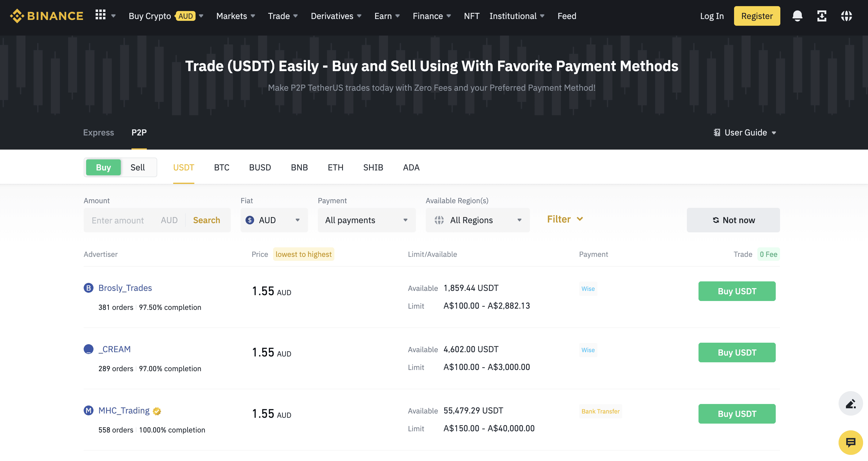Click the _CREAM advertiser avatar
The height and width of the screenshot is (461, 868).
88,349
